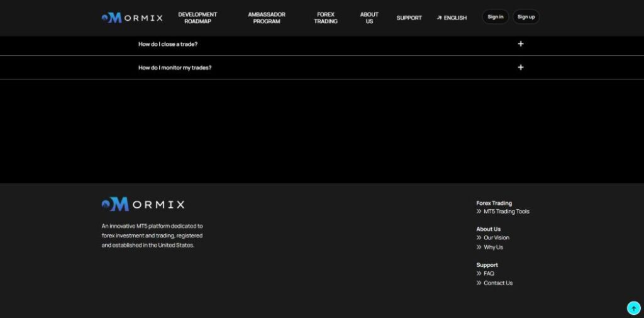The width and height of the screenshot is (644, 318).
Task: Open Support from the header navigation
Action: click(x=409, y=18)
